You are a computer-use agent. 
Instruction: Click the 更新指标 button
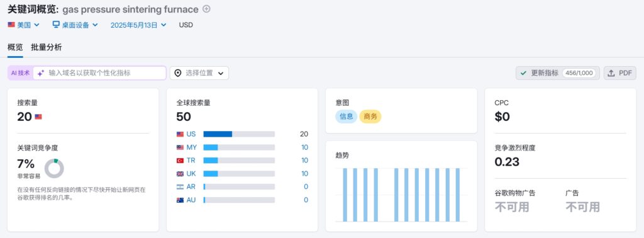pyautogui.click(x=558, y=73)
